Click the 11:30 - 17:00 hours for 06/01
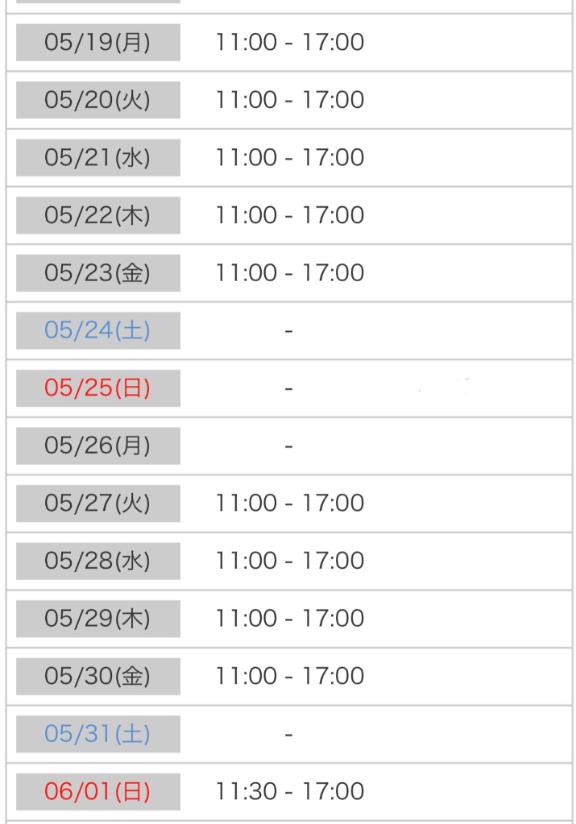The width and height of the screenshot is (576, 824). click(x=290, y=791)
